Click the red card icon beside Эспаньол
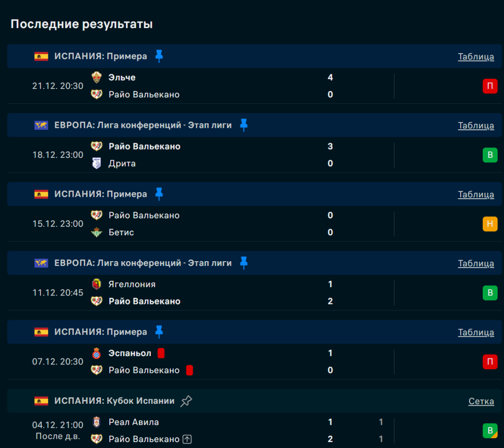Viewport: 504px width, 448px height. (161, 353)
